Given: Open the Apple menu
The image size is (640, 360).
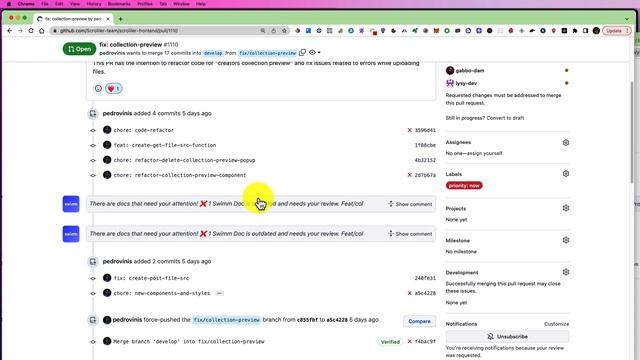Looking at the screenshot, I should pos(9,4).
